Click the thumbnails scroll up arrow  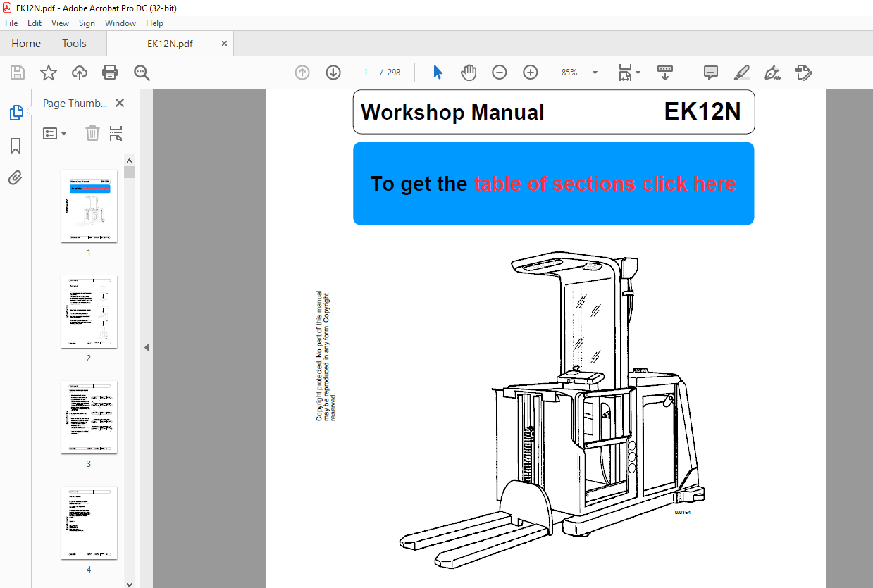tap(129, 159)
